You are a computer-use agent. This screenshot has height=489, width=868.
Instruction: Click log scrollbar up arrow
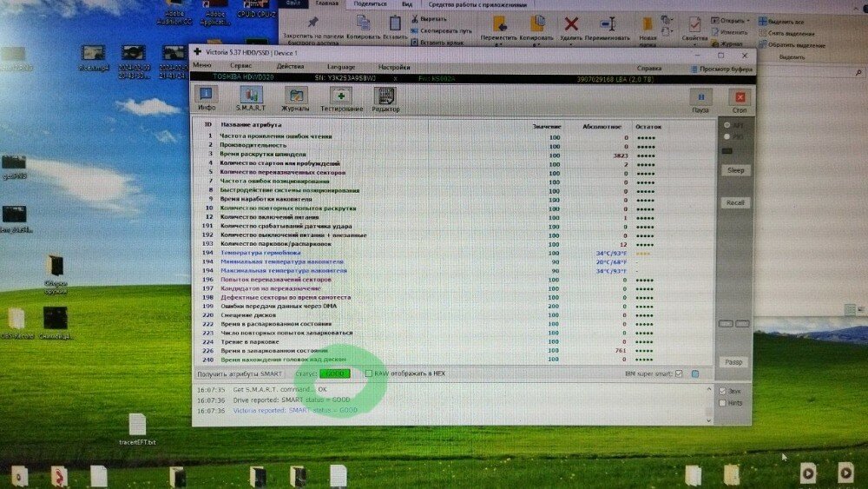[709, 390]
